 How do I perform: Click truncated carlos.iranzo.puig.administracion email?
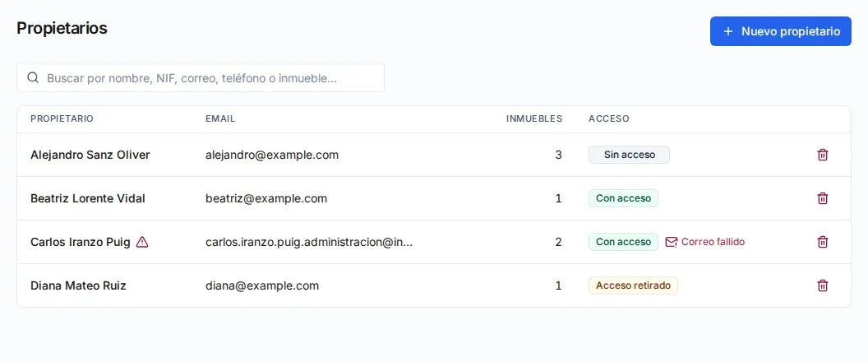tap(309, 242)
